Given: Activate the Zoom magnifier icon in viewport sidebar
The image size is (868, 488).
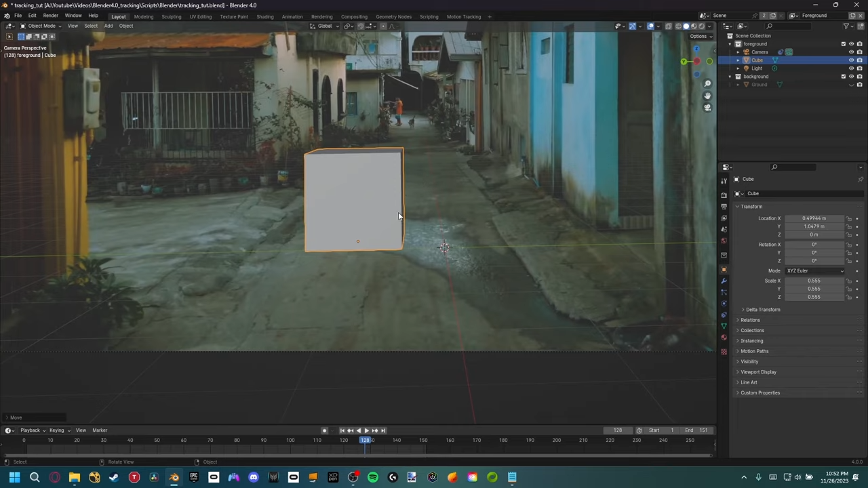Looking at the screenshot, I should coord(707,83).
